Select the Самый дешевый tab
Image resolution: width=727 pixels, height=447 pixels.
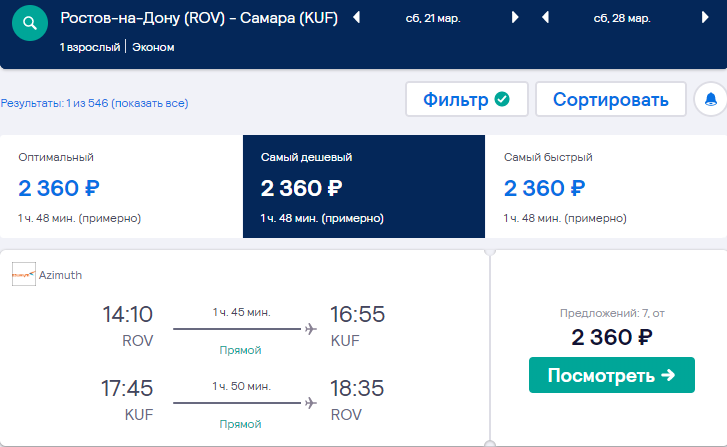click(364, 186)
